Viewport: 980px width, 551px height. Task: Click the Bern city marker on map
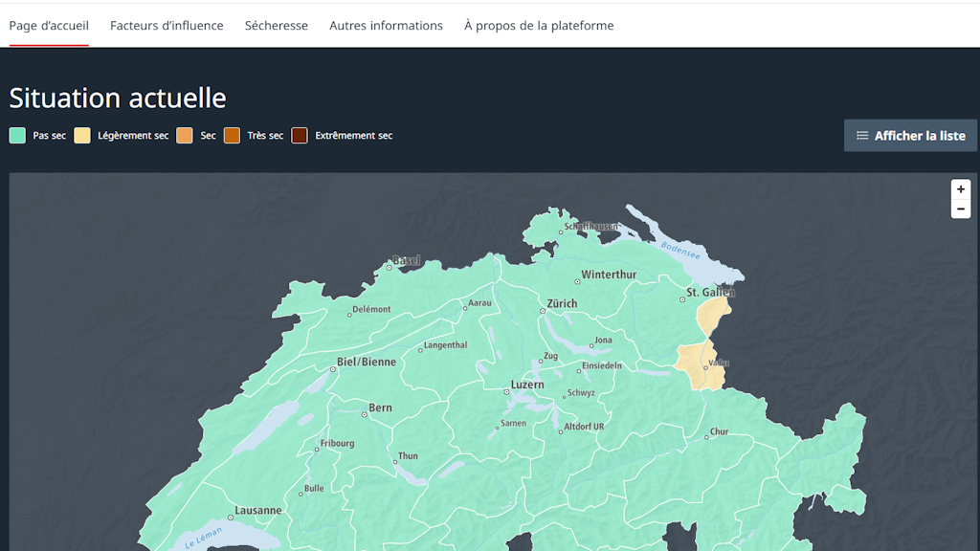pyautogui.click(x=364, y=414)
